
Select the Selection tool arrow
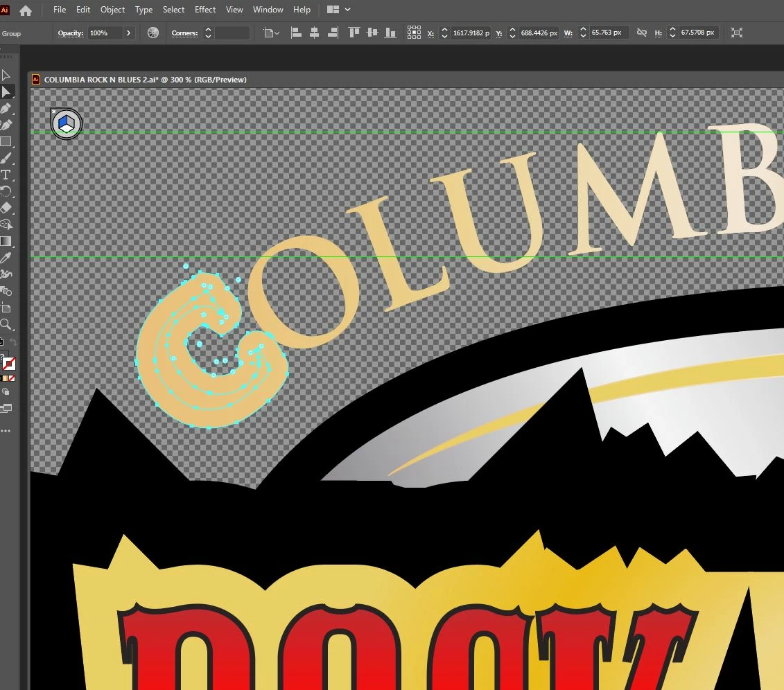tap(6, 76)
